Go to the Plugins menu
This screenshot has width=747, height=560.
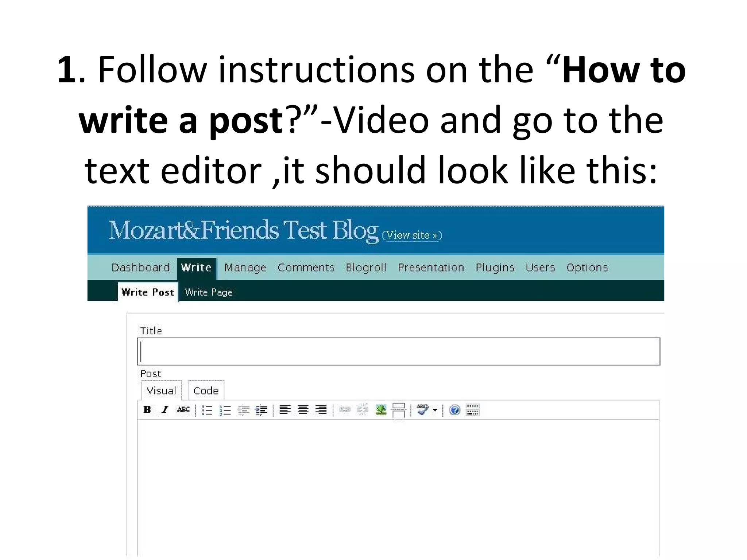point(495,268)
